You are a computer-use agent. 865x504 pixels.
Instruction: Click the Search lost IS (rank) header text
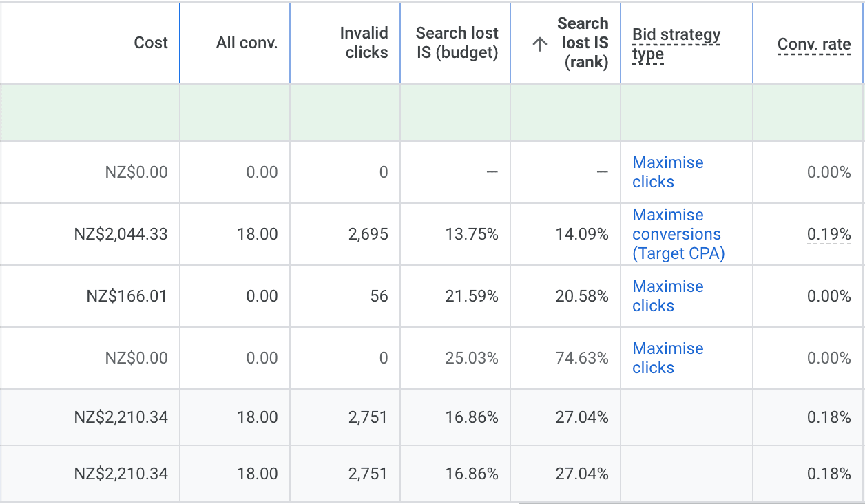[x=585, y=43]
